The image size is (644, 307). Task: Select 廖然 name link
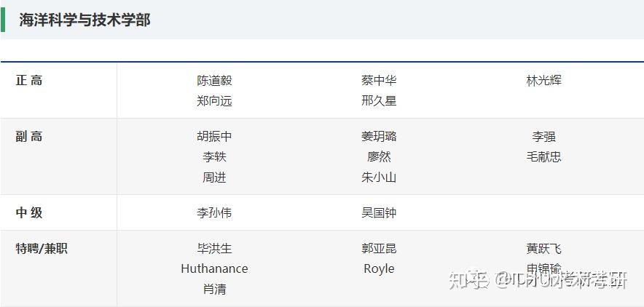pyautogui.click(x=379, y=157)
